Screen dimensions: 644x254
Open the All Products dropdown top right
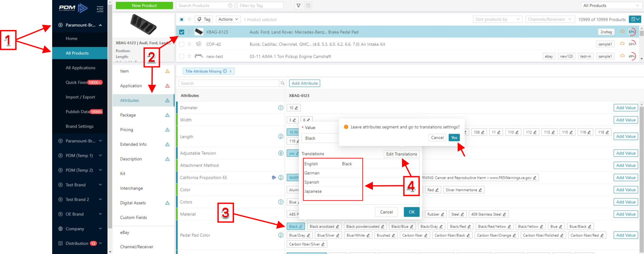(611, 6)
